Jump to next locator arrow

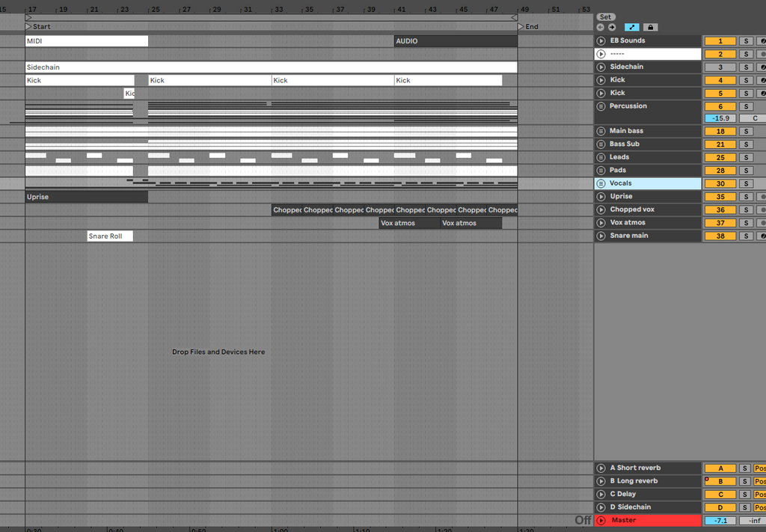click(x=612, y=28)
